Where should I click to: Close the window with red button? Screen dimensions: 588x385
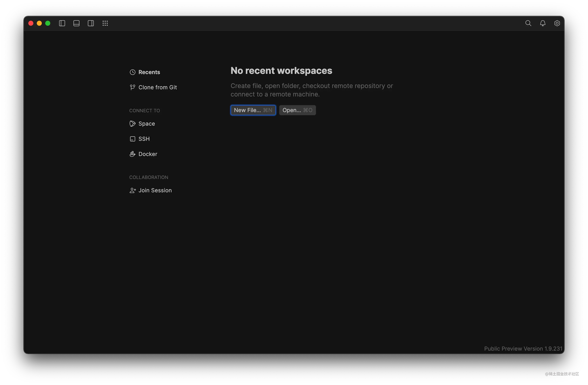31,23
